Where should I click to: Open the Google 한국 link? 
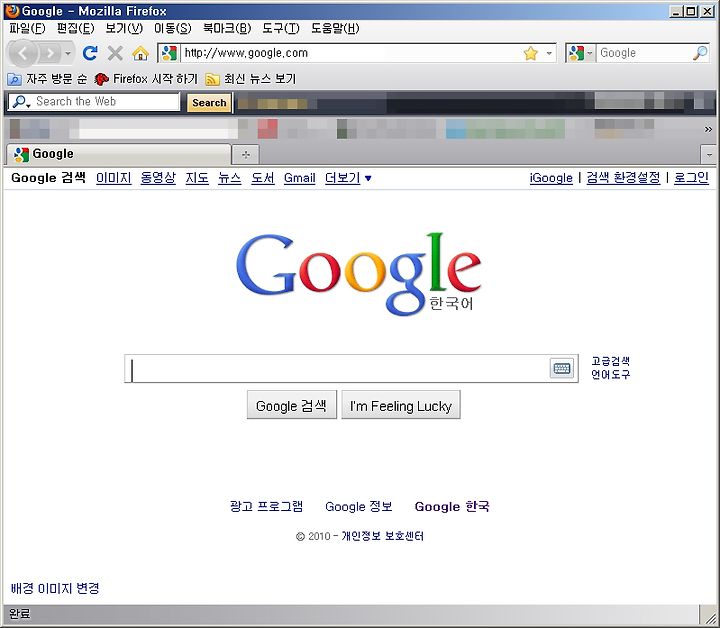[x=452, y=507]
